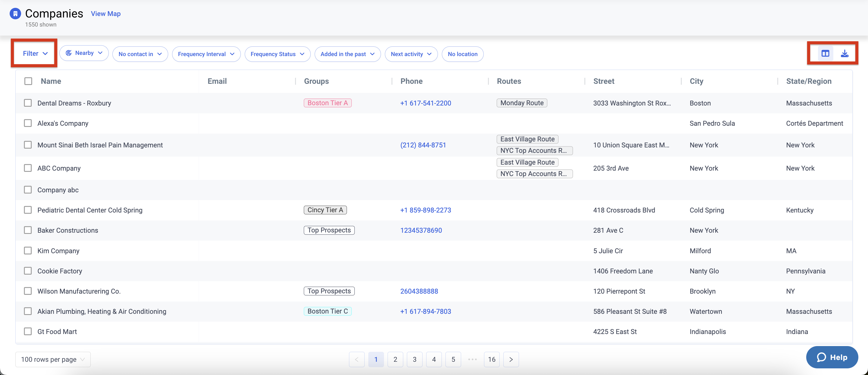Click phone number 12345378690
The width and height of the screenshot is (868, 375).
(x=421, y=230)
